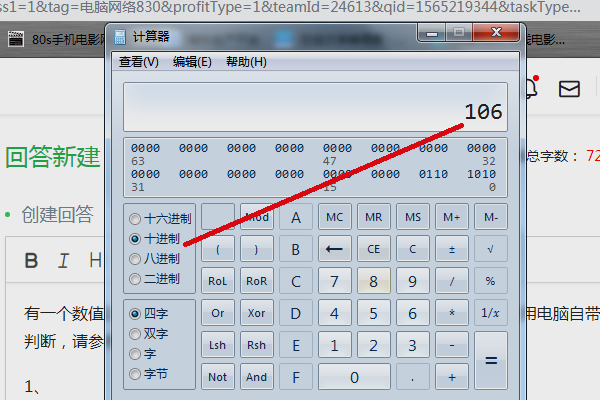
Task: Click the multiplication asterisk key
Action: click(452, 313)
